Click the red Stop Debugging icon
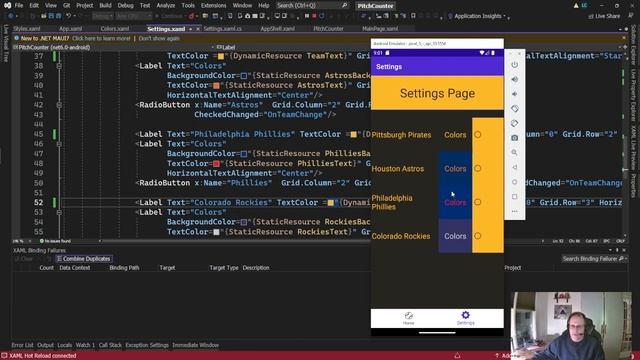 (x=314, y=16)
